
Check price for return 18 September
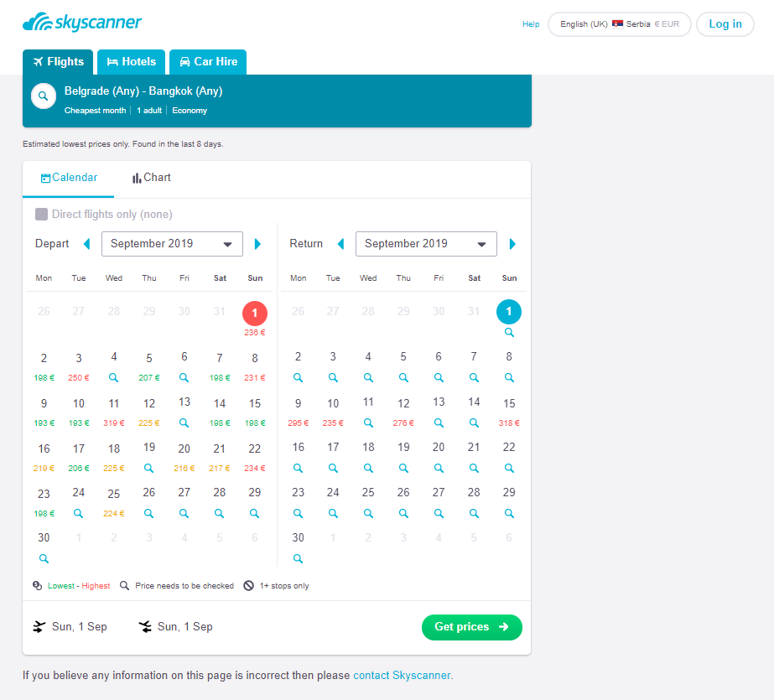coord(368,468)
